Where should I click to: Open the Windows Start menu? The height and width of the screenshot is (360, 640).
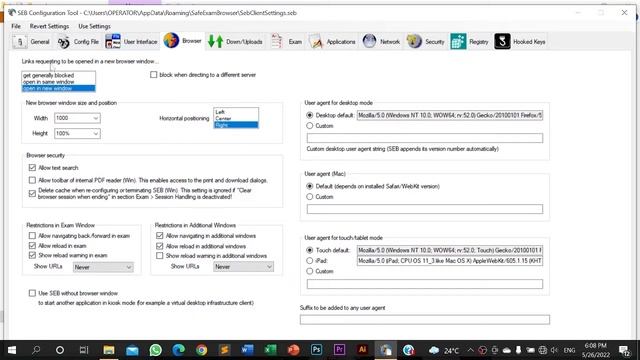coord(12,350)
